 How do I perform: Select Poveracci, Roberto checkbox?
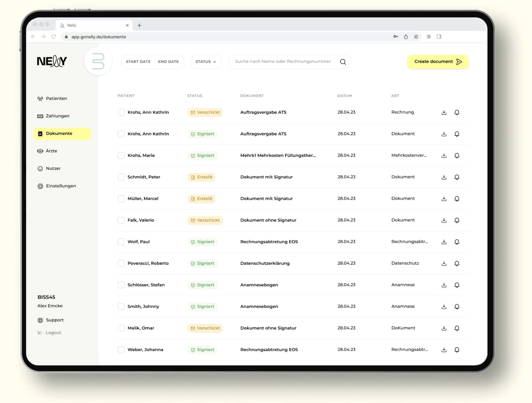pyautogui.click(x=121, y=264)
